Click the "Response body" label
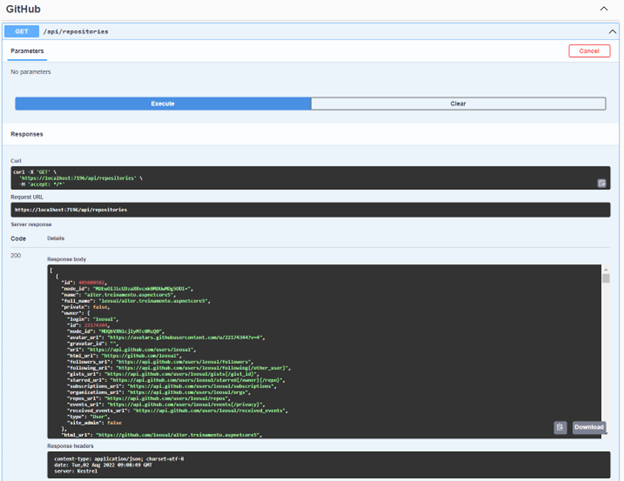 pyautogui.click(x=66, y=259)
